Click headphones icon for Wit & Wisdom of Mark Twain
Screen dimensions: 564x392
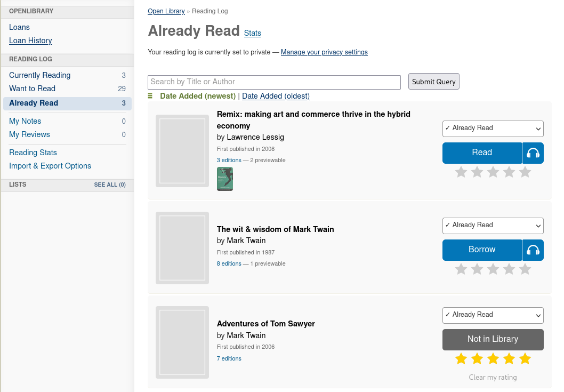coord(533,250)
